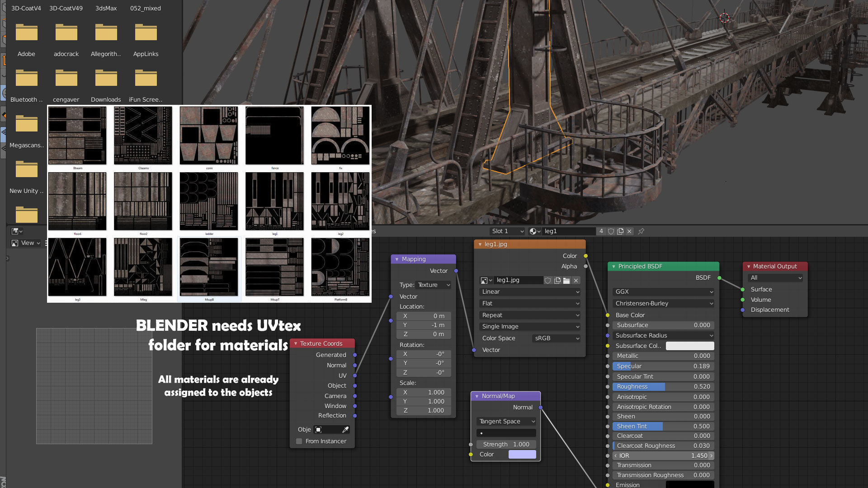
Task: Click the folder icon to open leg1.jpg image
Action: tap(566, 281)
